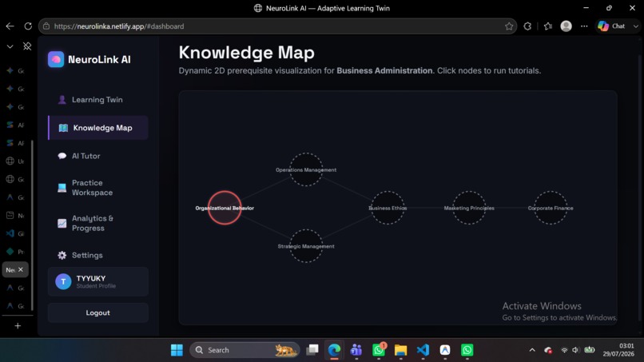Open Analytics & Progress
644x362 pixels.
tap(97, 223)
